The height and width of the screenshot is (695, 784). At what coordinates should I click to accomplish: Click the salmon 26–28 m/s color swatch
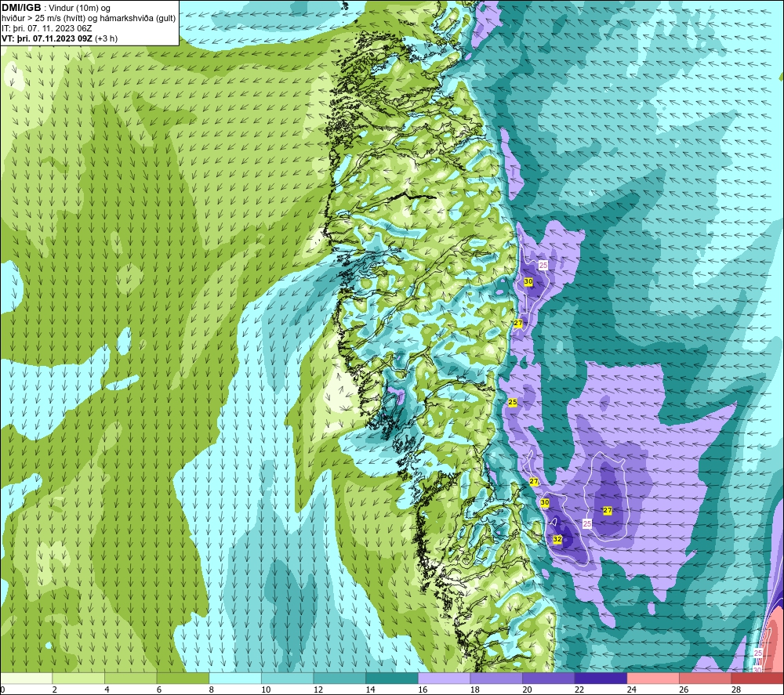(x=706, y=679)
